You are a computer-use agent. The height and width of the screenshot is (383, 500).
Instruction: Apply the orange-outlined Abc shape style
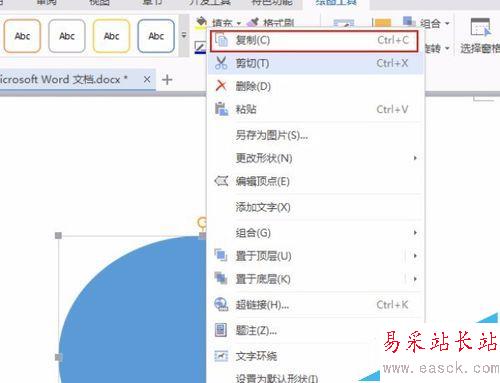(x=22, y=36)
